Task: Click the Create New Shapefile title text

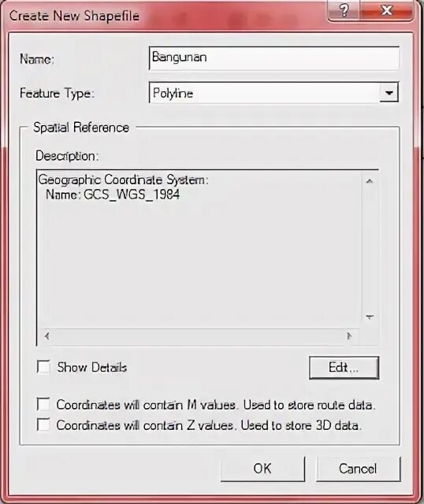Action: (x=74, y=16)
